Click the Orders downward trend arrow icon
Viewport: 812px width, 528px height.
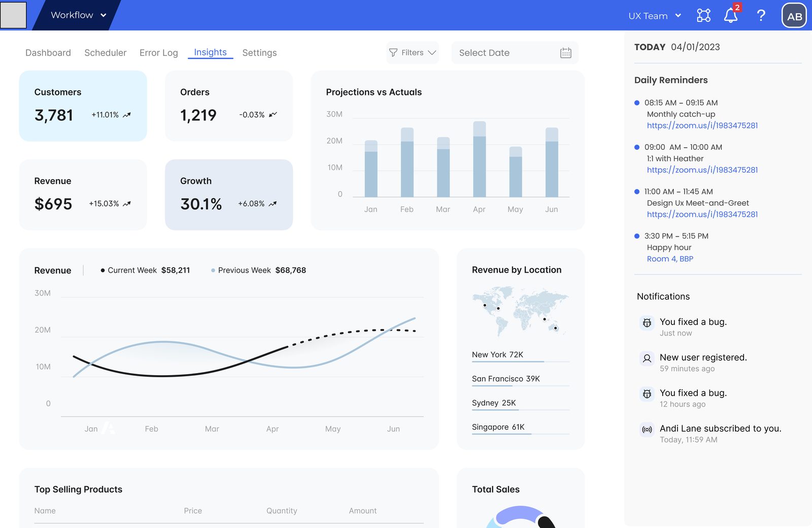tap(273, 115)
